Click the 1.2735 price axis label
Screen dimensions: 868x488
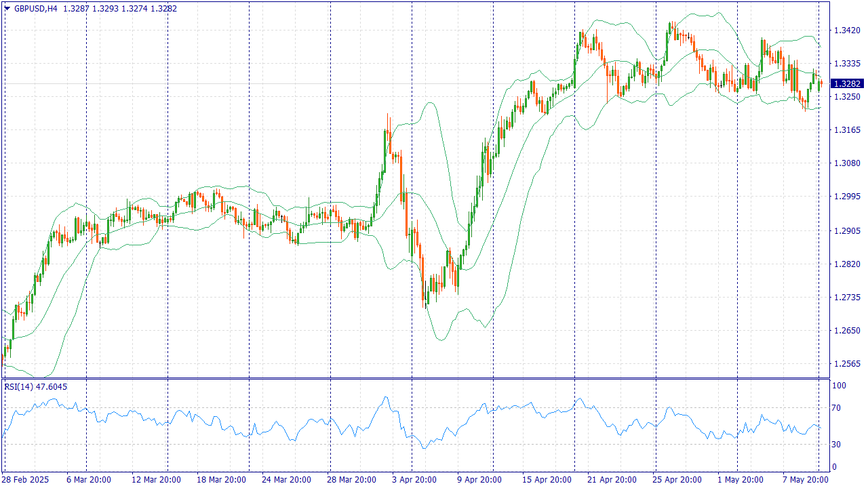[x=848, y=297]
